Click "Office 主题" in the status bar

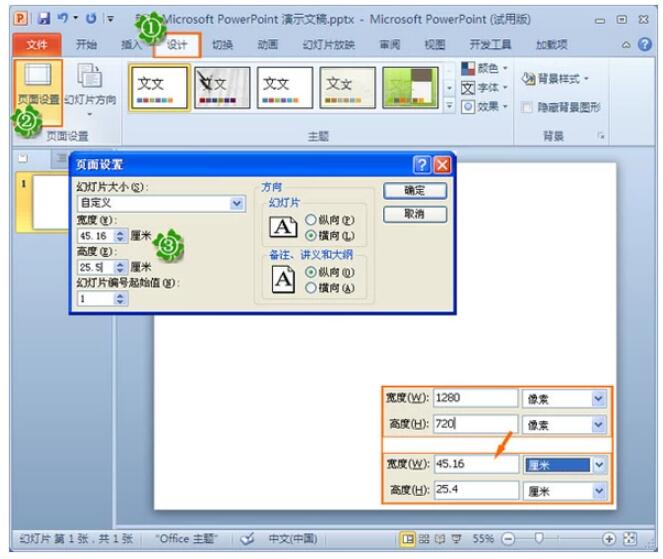[x=186, y=538]
